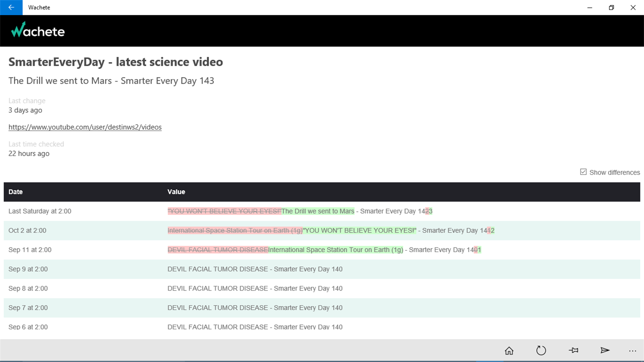The height and width of the screenshot is (362, 644).
Task: Click the send arrow icon
Action: [x=605, y=350]
